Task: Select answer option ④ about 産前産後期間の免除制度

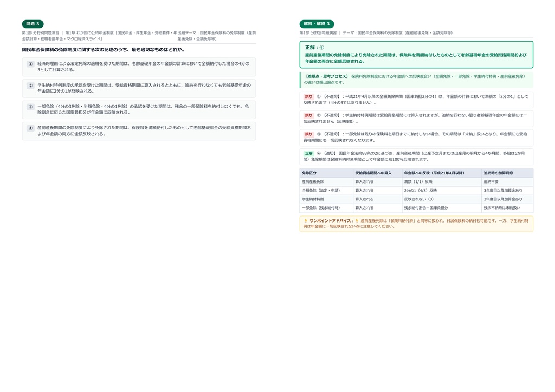Action: tap(139, 131)
